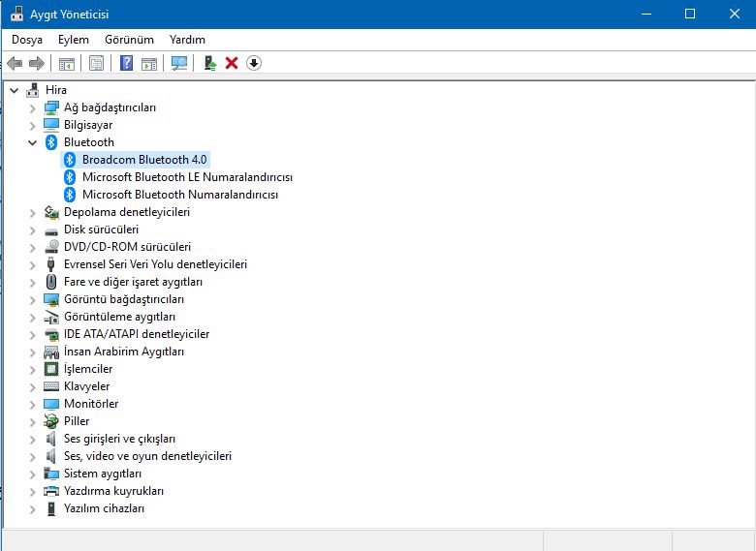Select the İşlemciler label
The width and height of the screenshot is (756, 551).
[x=88, y=369]
